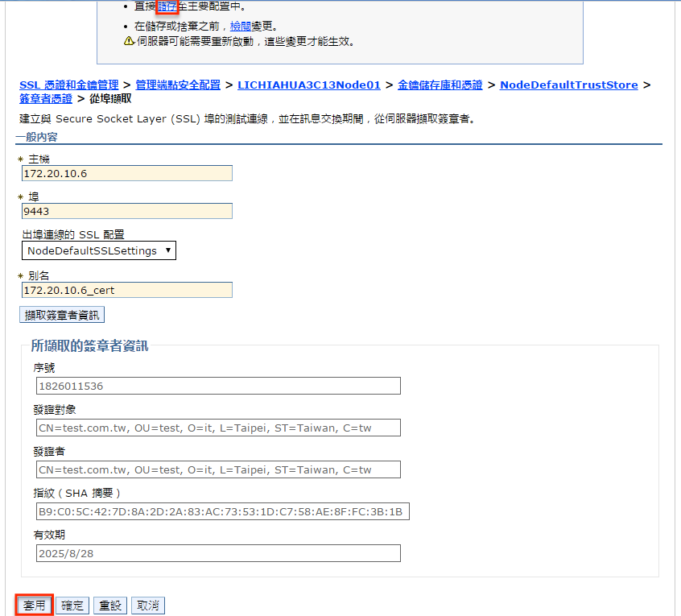The width and height of the screenshot is (681, 616).
Task: Click the 主機 field containing 172.20.10.6
Action: (127, 173)
